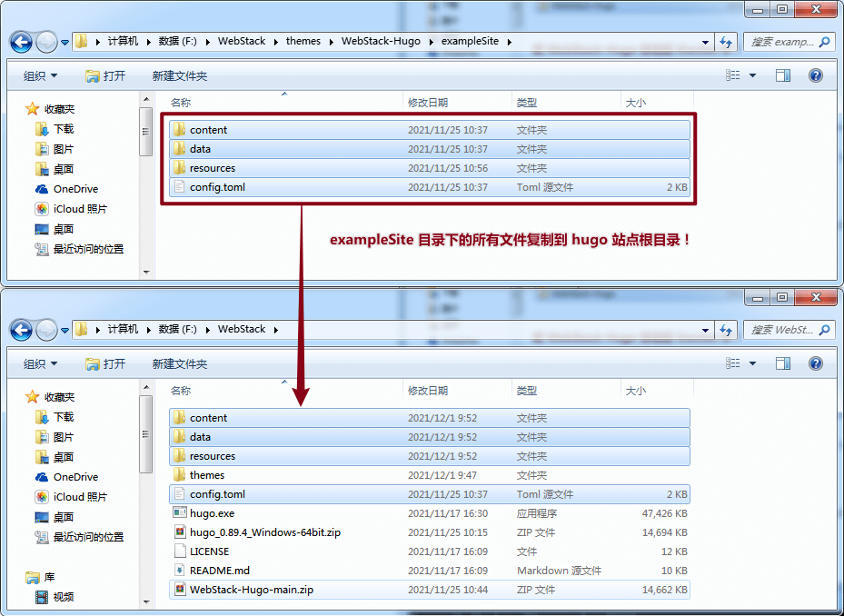Click 新建文件夹 in exampleSite window
Screen dimensions: 844x616
click(179, 76)
